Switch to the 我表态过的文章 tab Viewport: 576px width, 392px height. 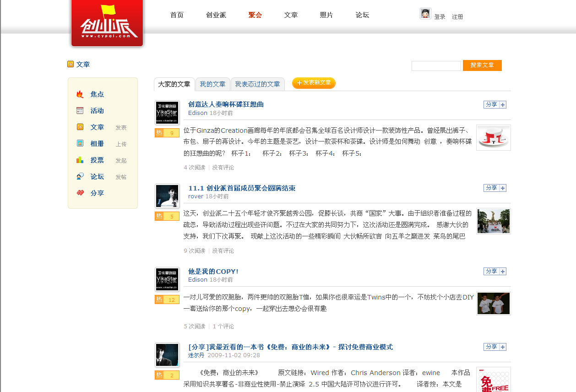[x=258, y=84]
